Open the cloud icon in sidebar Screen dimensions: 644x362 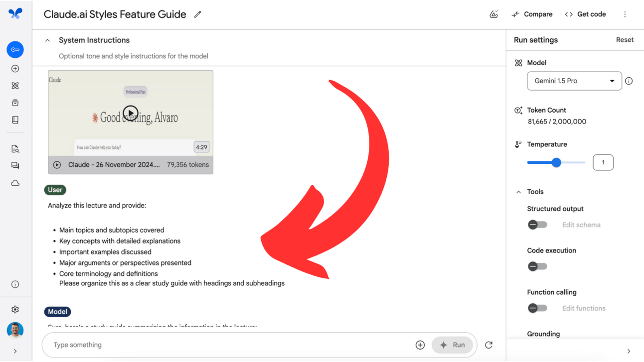(x=15, y=183)
